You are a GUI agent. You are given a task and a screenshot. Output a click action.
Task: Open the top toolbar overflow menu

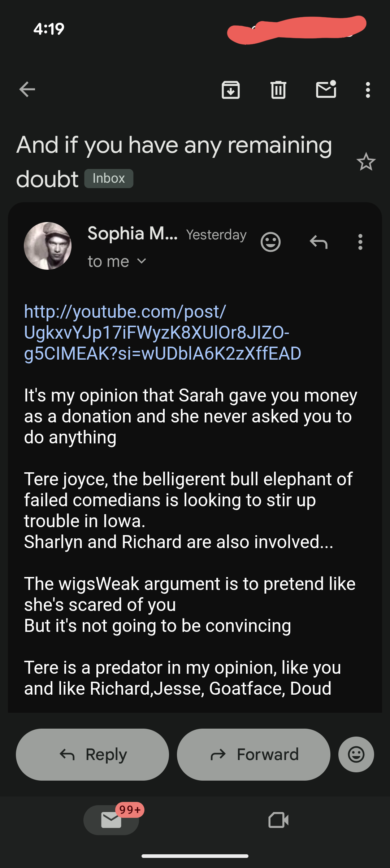click(x=368, y=90)
